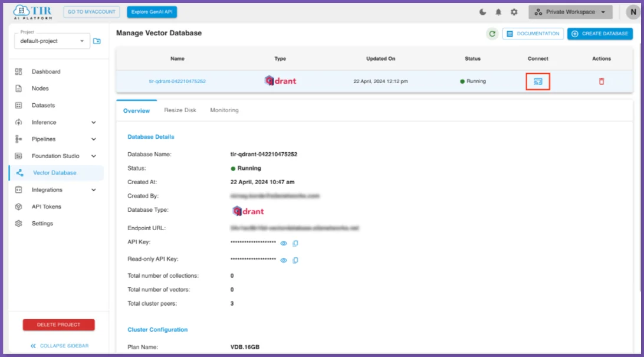Click the Connect icon for tir-qdrant database

click(x=538, y=81)
